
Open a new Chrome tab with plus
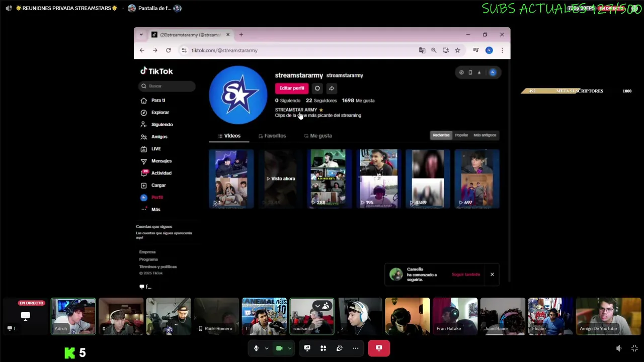pyautogui.click(x=241, y=35)
